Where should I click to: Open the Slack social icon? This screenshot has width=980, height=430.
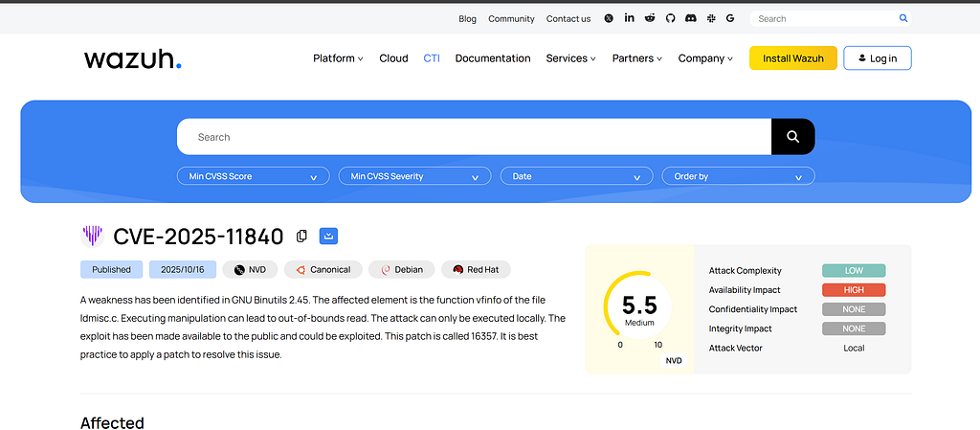point(711,19)
